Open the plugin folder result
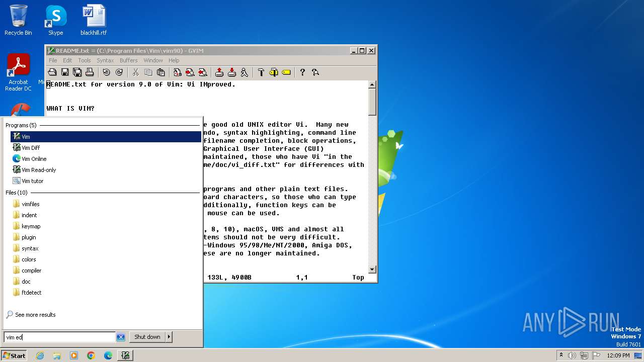The height and width of the screenshot is (362, 644). [x=106, y=237]
